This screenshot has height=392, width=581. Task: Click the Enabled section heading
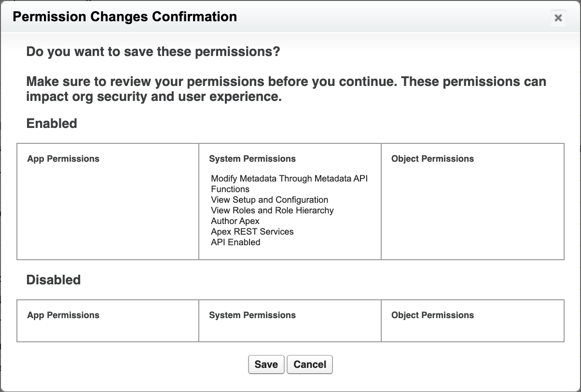pos(52,124)
